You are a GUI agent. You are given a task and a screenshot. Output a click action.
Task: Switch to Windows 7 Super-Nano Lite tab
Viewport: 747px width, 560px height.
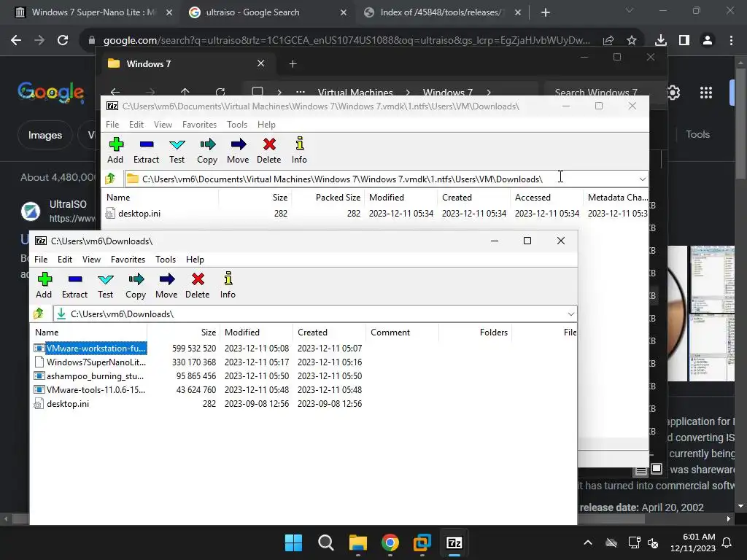(93, 12)
